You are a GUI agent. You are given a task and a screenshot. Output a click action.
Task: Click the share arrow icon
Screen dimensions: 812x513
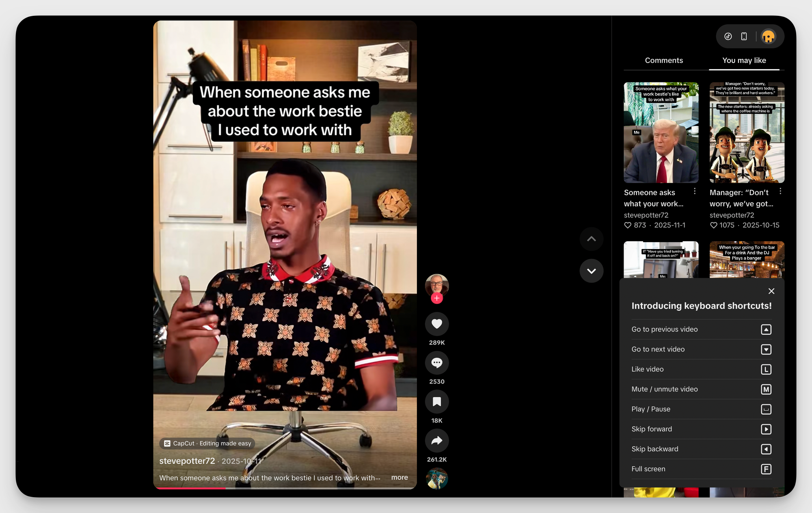436,441
